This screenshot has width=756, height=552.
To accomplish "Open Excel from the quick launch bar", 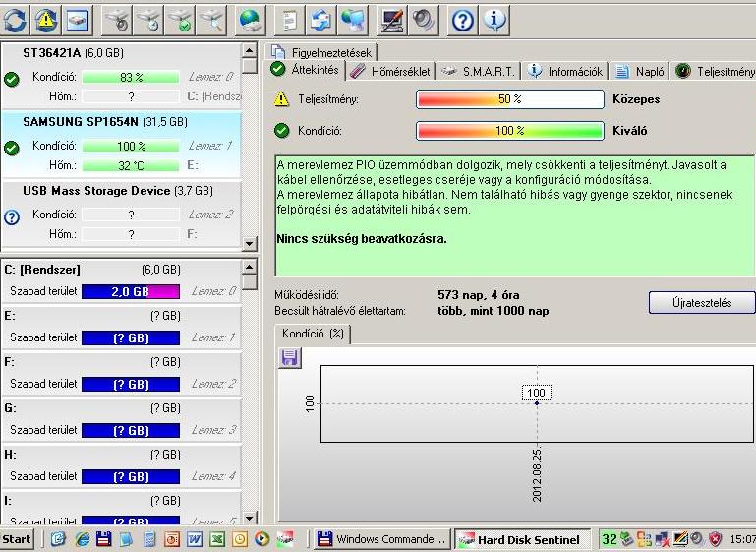I will (216, 538).
